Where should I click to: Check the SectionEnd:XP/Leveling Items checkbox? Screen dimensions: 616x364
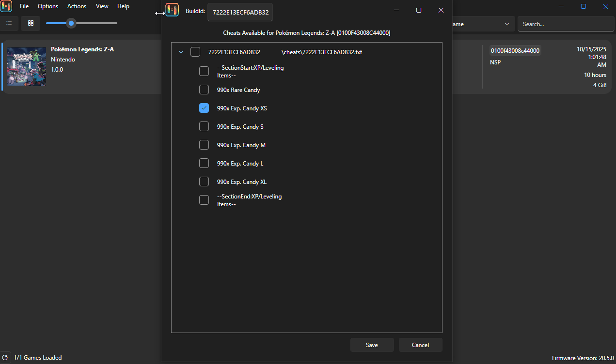204,200
